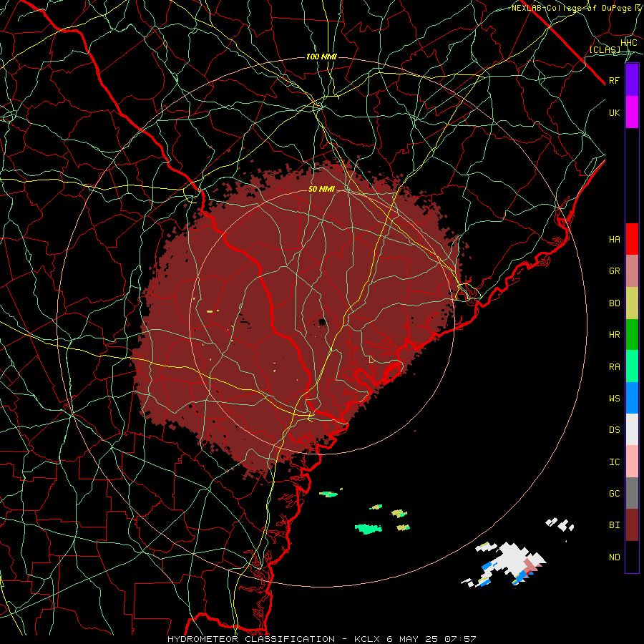Click the 50 NMI range ring label
644x644 pixels.
tap(321, 189)
